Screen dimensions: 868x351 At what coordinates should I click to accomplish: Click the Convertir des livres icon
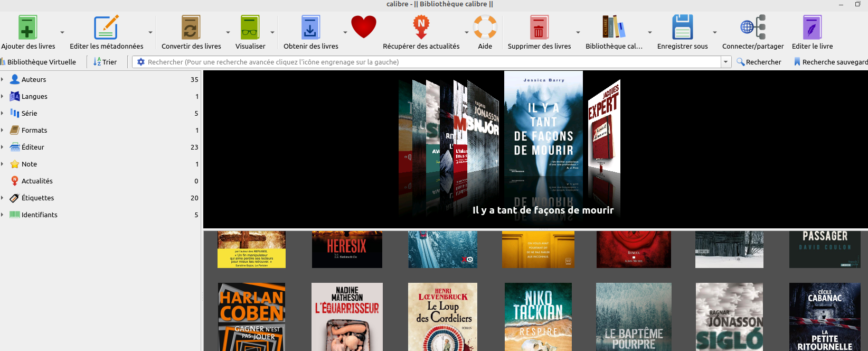tap(191, 28)
